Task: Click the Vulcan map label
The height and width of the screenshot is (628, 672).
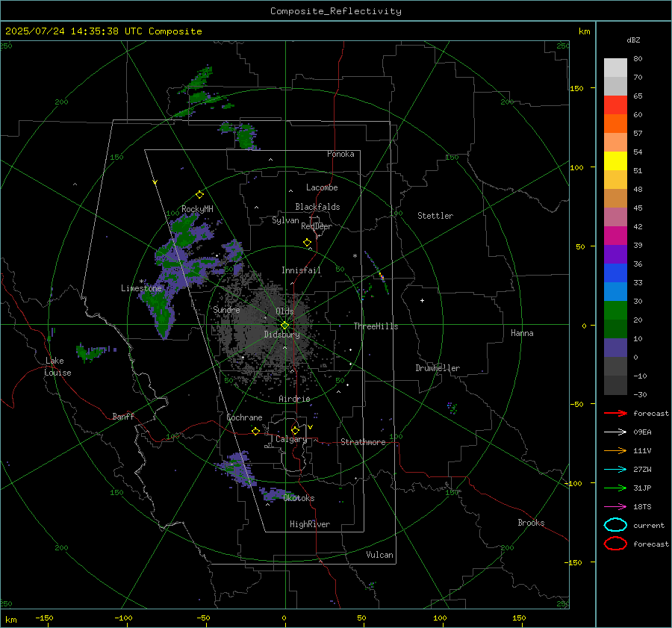Action: pyautogui.click(x=379, y=555)
